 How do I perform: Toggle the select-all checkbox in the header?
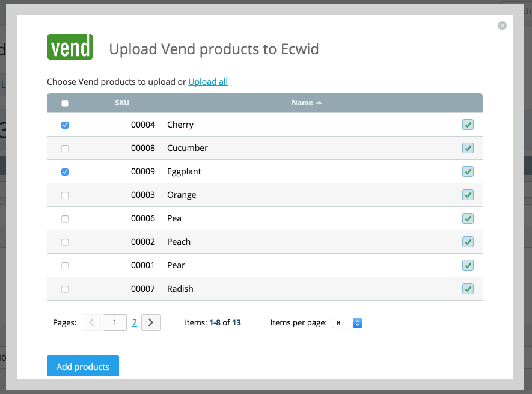point(65,103)
